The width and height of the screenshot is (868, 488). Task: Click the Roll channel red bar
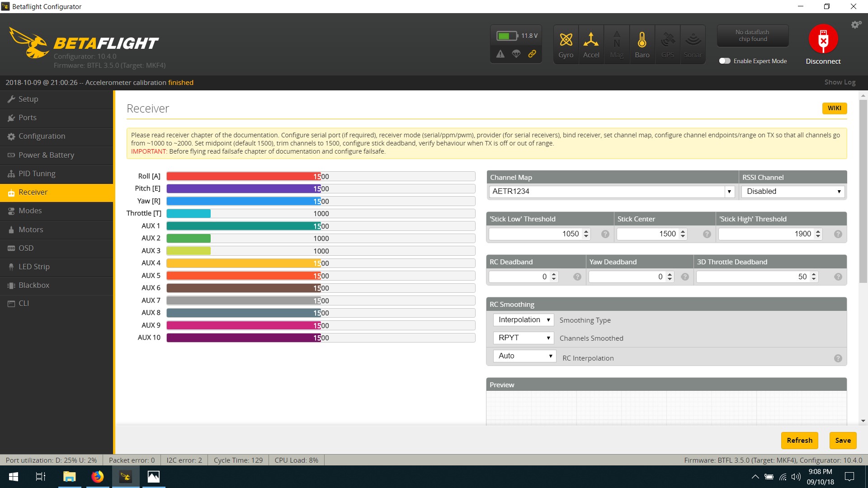[x=243, y=177]
